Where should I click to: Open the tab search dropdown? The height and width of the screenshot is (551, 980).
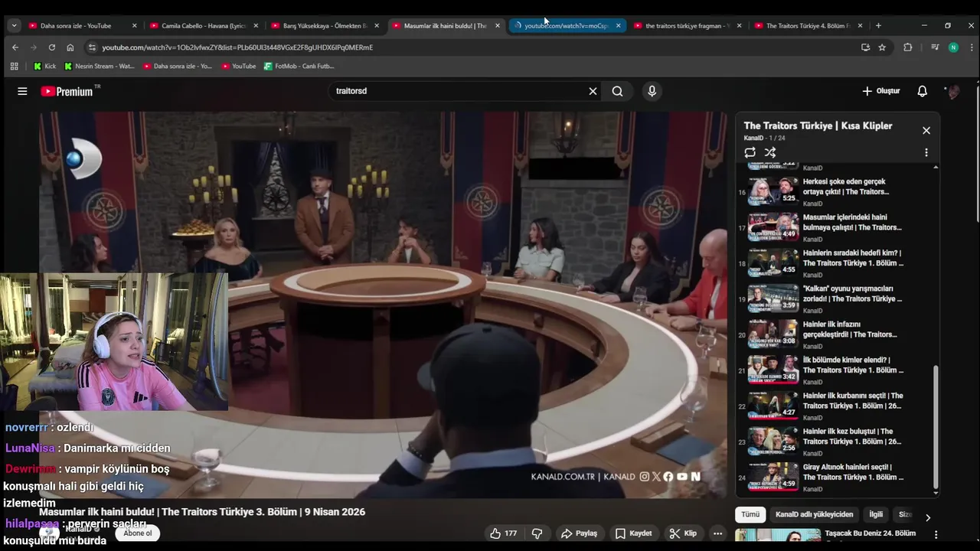tap(14, 25)
